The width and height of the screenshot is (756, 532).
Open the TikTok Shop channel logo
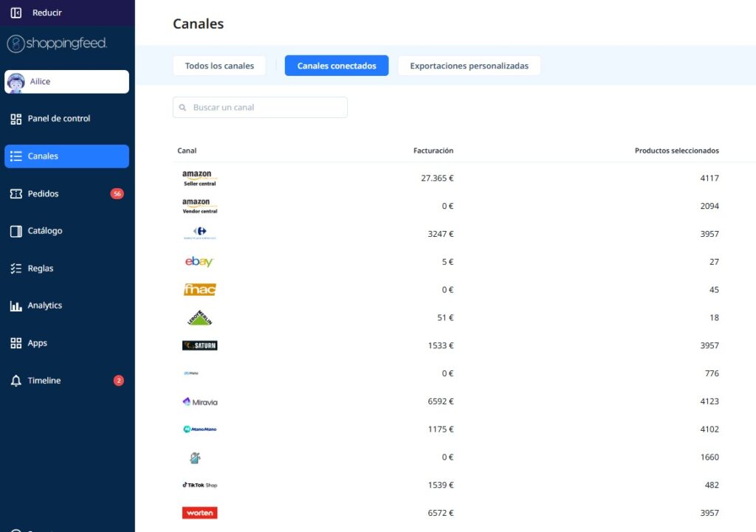(x=199, y=485)
